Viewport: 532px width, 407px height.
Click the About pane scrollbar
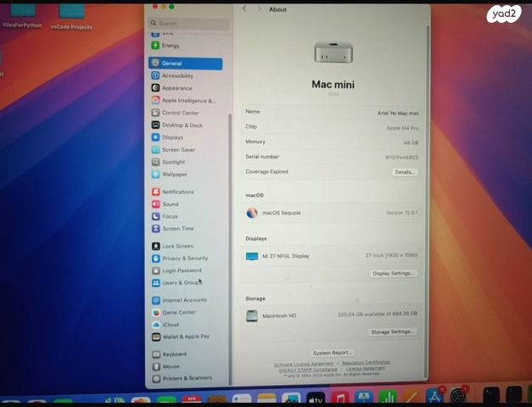click(x=427, y=200)
